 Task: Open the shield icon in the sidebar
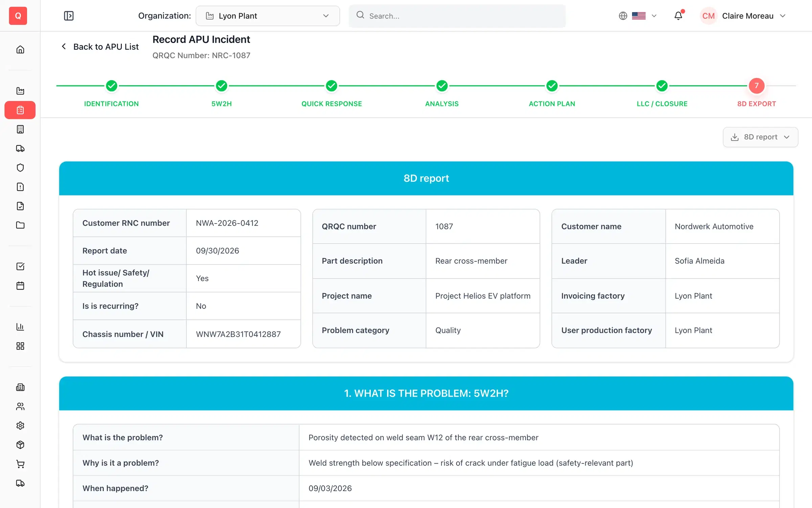tap(20, 168)
